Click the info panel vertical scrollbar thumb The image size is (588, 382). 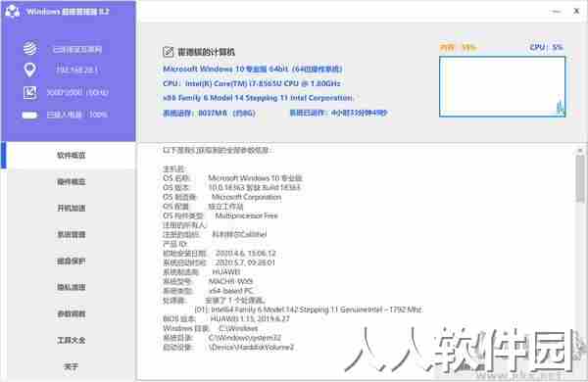580,179
